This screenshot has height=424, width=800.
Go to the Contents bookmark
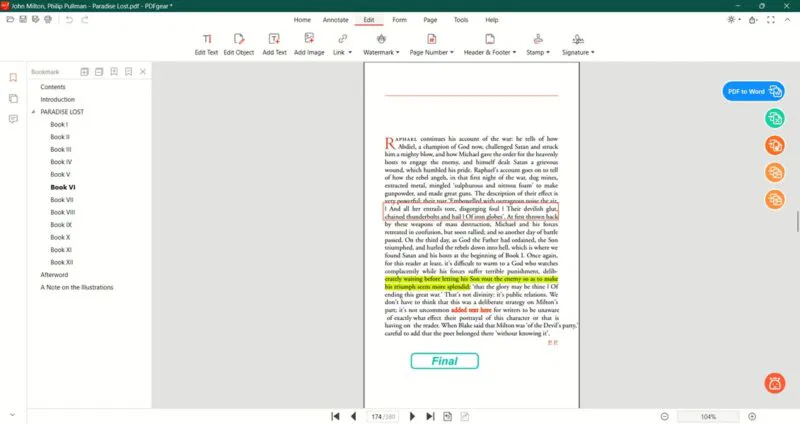[x=53, y=87]
